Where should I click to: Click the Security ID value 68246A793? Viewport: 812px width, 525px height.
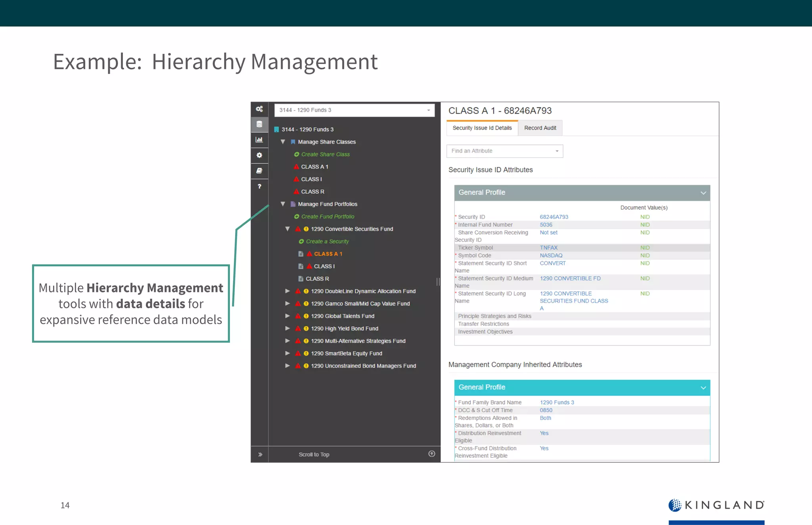coord(554,217)
